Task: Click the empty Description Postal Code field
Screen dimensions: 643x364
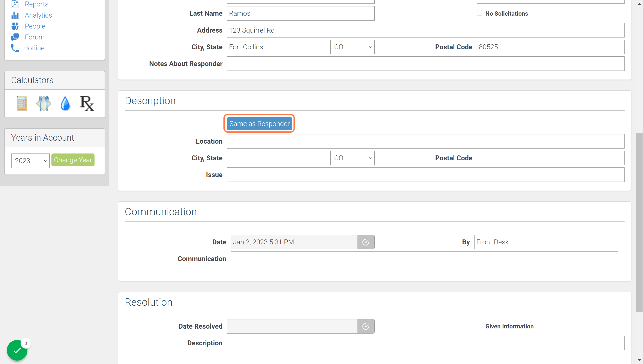Action: point(551,158)
